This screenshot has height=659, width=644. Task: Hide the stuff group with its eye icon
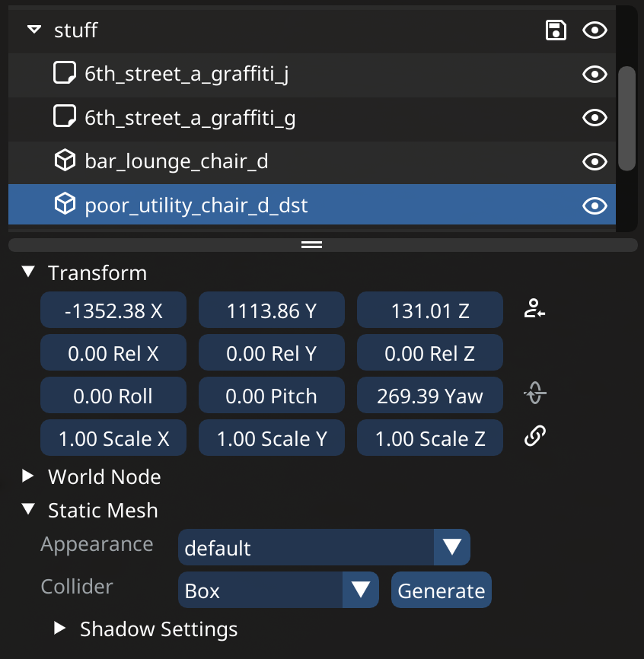click(595, 30)
